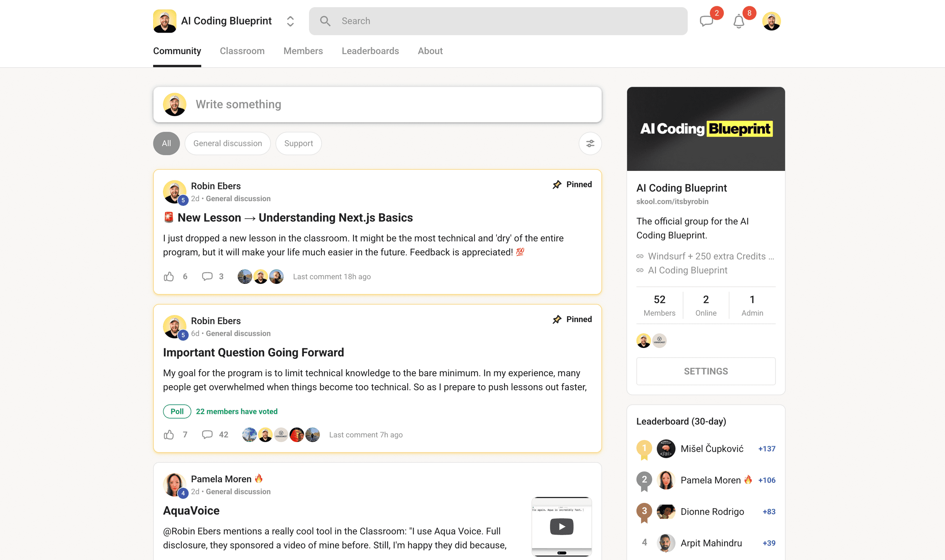Open comments on Next.js Basics post
Screen dimensions: 945x560
207,277
